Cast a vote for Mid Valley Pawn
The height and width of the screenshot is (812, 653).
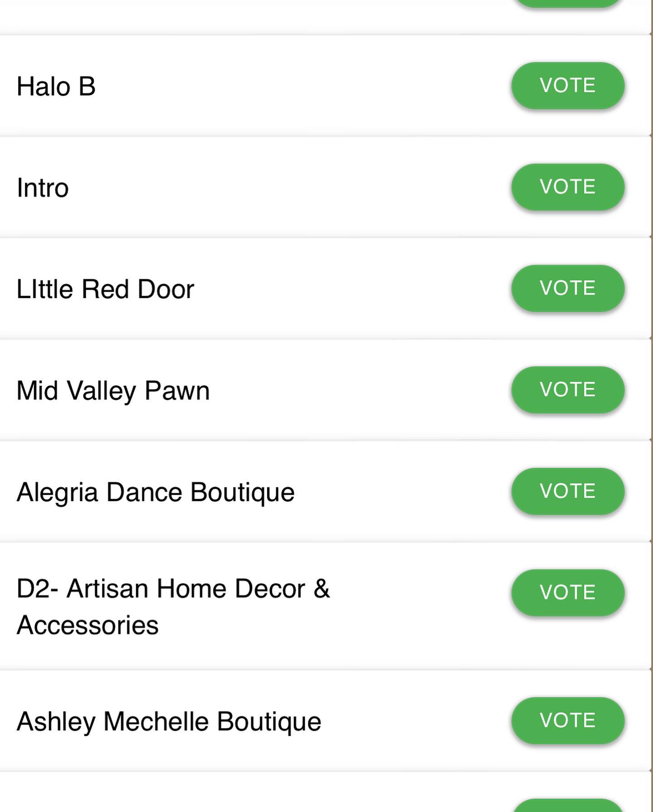coord(568,389)
